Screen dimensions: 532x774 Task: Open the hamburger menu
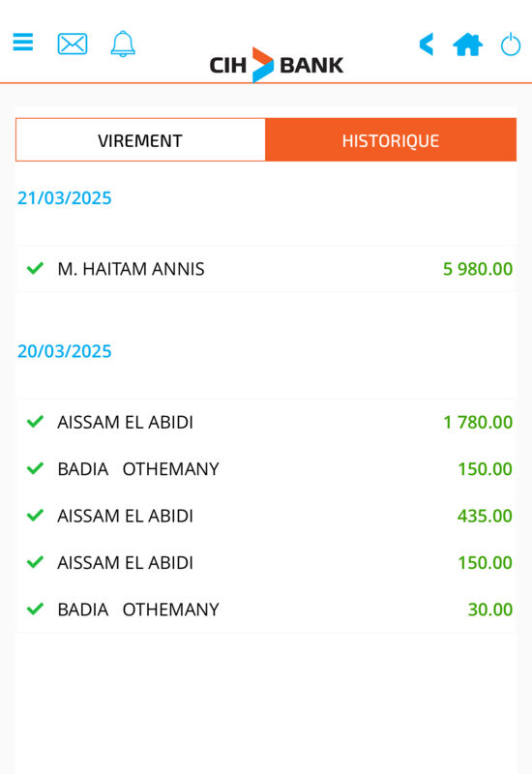click(22, 42)
